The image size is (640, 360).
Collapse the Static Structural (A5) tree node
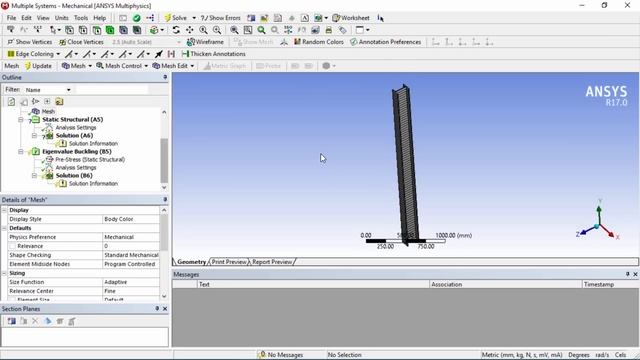pyautogui.click(x=20, y=120)
